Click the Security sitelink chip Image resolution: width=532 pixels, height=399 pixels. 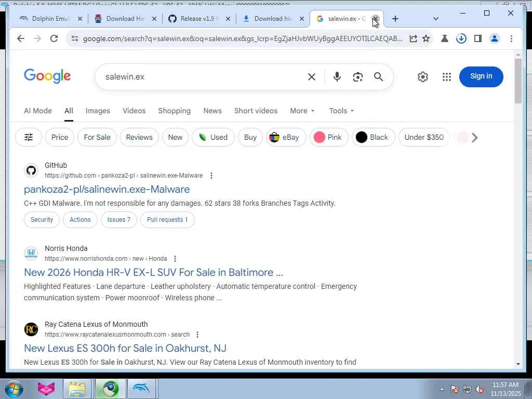42,220
